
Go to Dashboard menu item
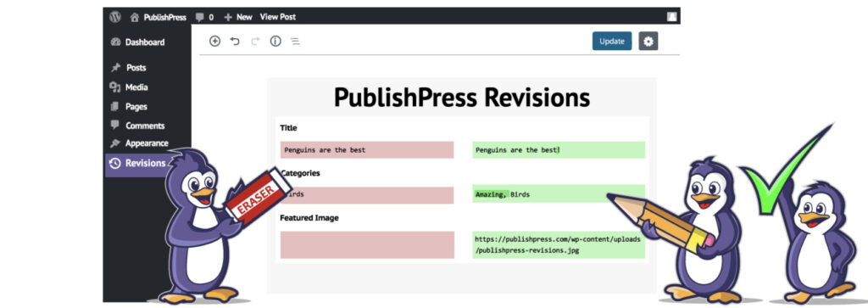coord(145,42)
